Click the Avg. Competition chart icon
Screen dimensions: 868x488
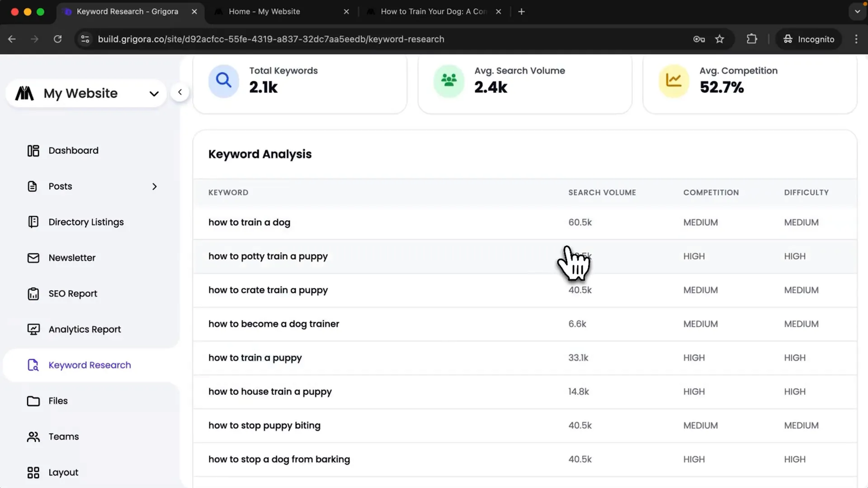(x=673, y=81)
